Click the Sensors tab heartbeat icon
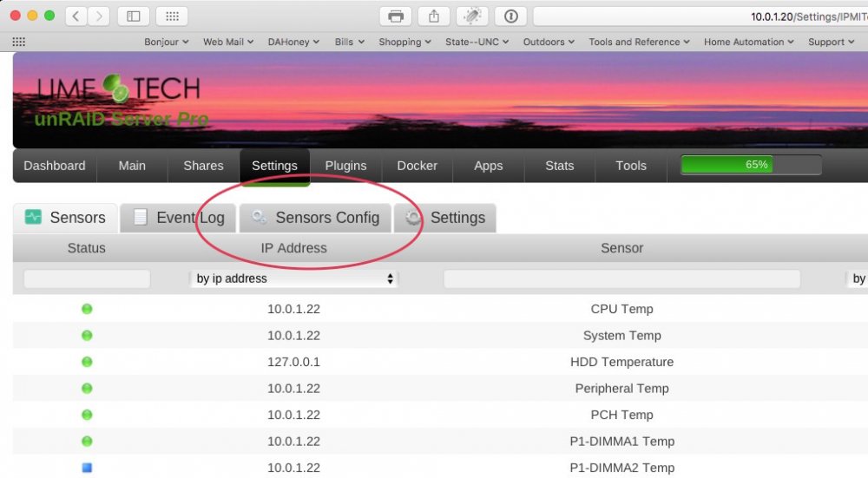 click(33, 217)
